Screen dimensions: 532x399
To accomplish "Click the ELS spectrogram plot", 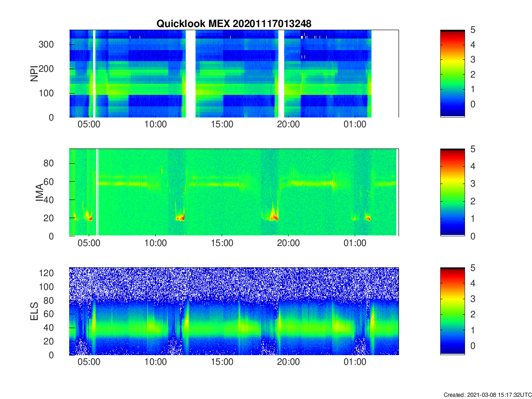I will tap(234, 311).
